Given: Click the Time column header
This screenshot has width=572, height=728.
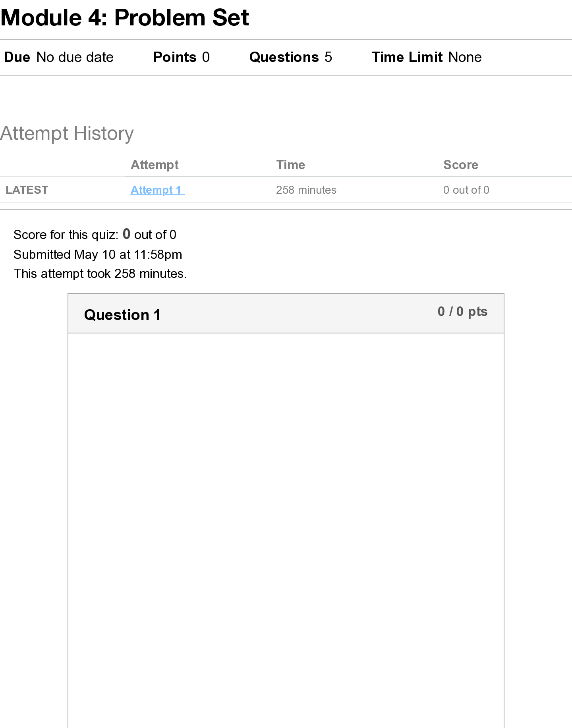Looking at the screenshot, I should [x=290, y=165].
